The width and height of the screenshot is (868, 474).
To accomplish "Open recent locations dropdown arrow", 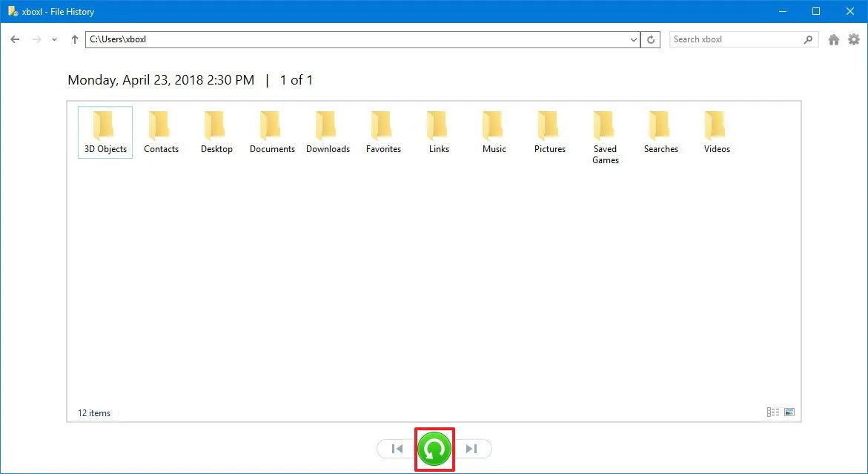I will click(54, 40).
